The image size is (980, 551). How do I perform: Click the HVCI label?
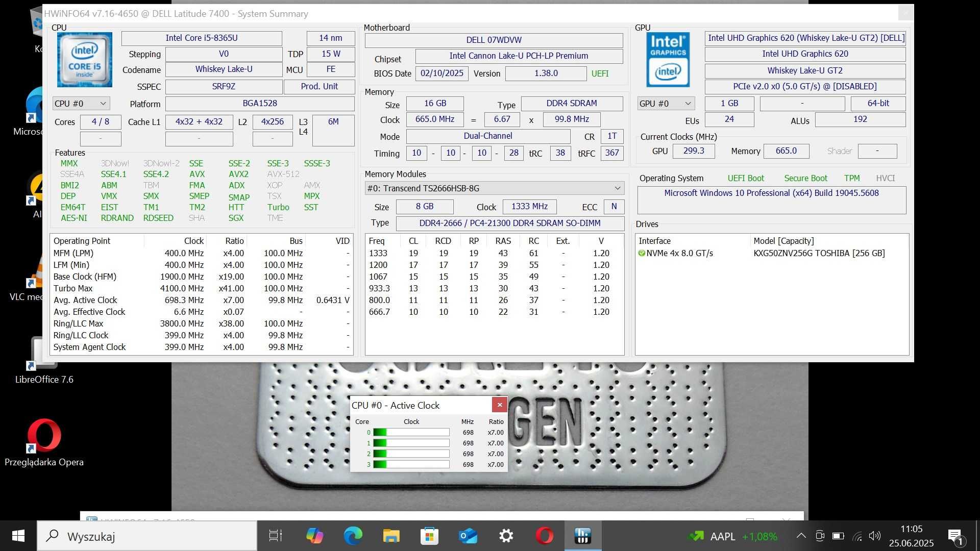coord(886,178)
